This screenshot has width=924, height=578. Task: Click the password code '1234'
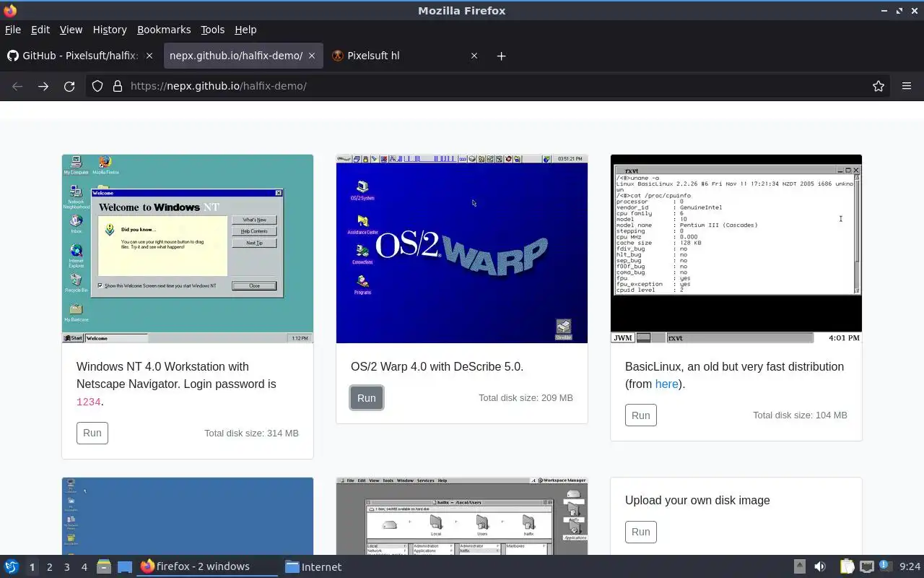click(x=88, y=402)
